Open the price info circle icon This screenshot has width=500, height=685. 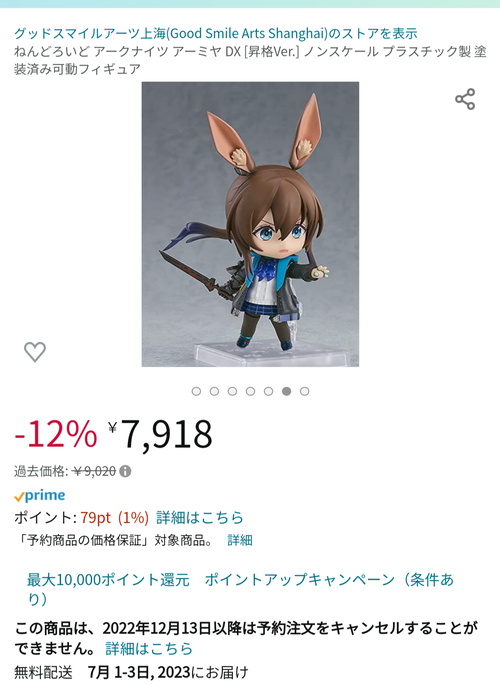pos(125,471)
